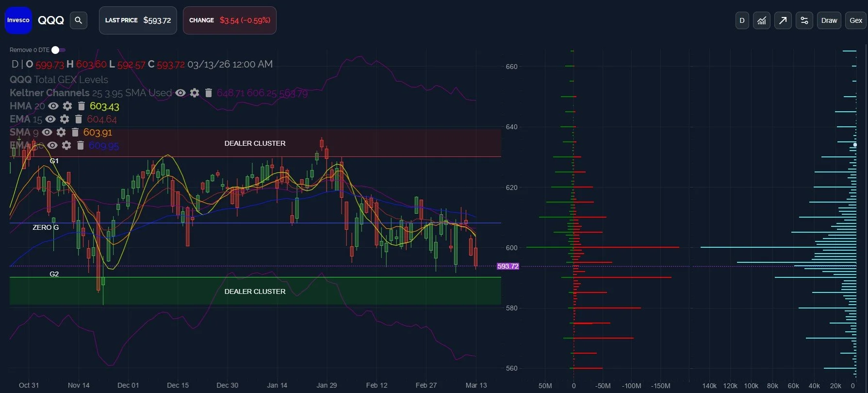Image resolution: width=868 pixels, height=393 pixels.
Task: Click the 593.72 price axis tag
Action: pyautogui.click(x=508, y=266)
